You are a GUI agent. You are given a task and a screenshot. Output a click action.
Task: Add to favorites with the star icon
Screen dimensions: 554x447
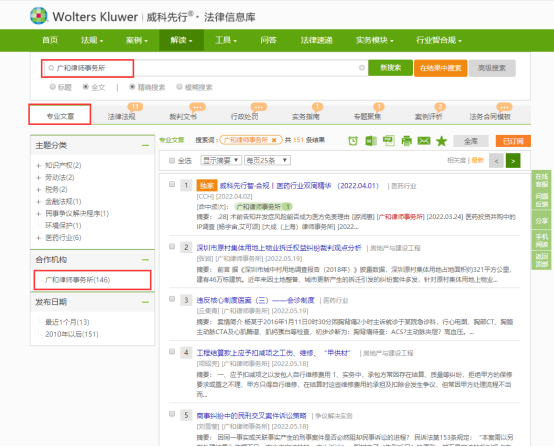441,141
